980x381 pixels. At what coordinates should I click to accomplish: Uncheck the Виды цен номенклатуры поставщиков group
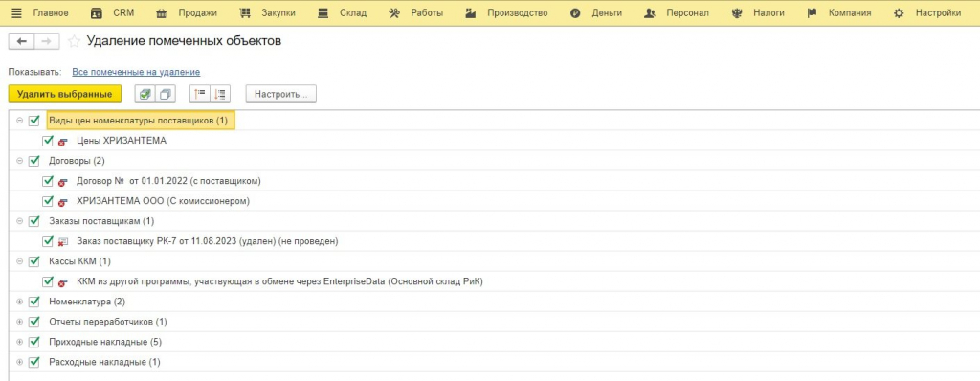[x=33, y=120]
